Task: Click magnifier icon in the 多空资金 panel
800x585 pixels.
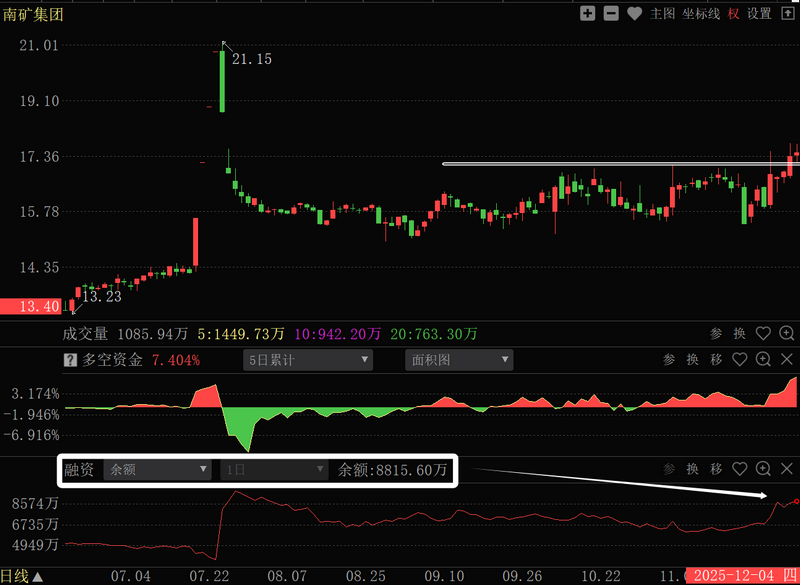Action: (763, 359)
